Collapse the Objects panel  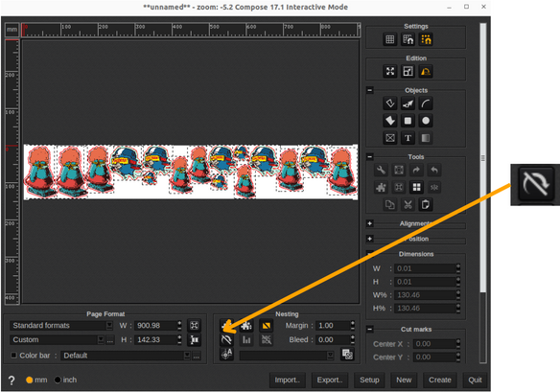369,90
